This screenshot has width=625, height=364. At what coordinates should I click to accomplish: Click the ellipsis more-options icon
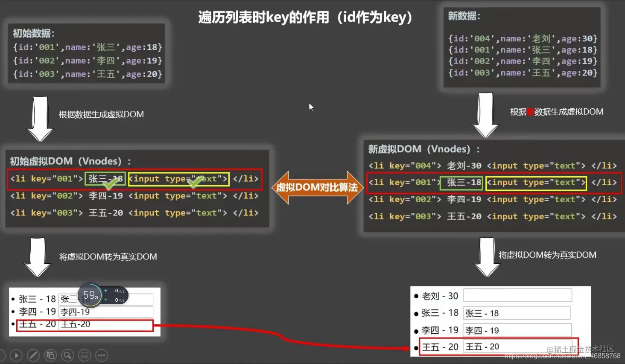(x=101, y=355)
